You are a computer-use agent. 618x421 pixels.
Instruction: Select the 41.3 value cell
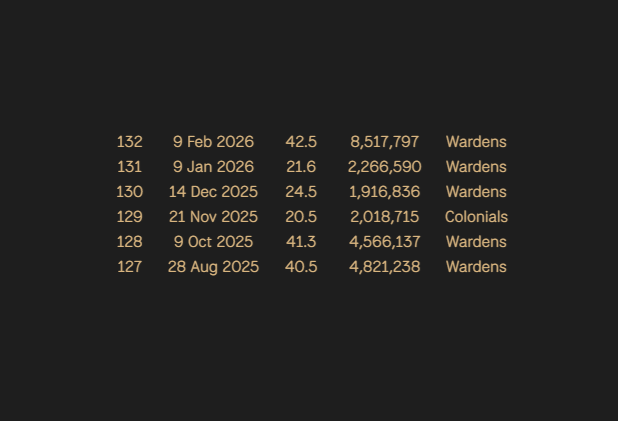(x=301, y=242)
